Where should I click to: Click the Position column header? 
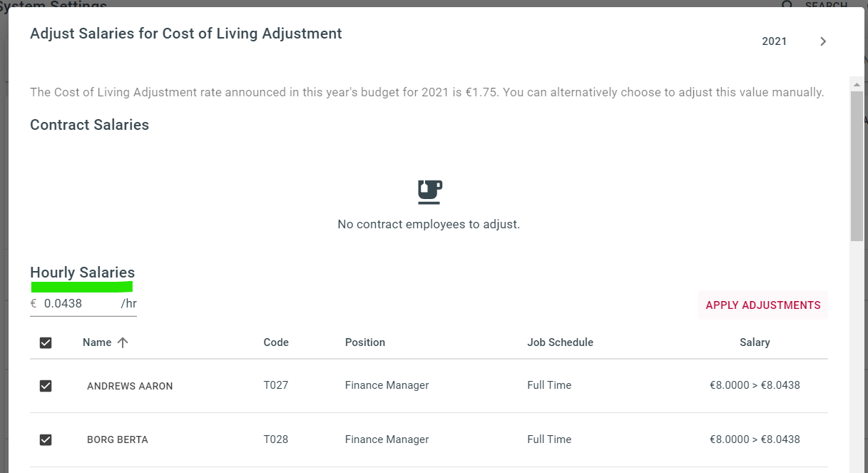(365, 342)
